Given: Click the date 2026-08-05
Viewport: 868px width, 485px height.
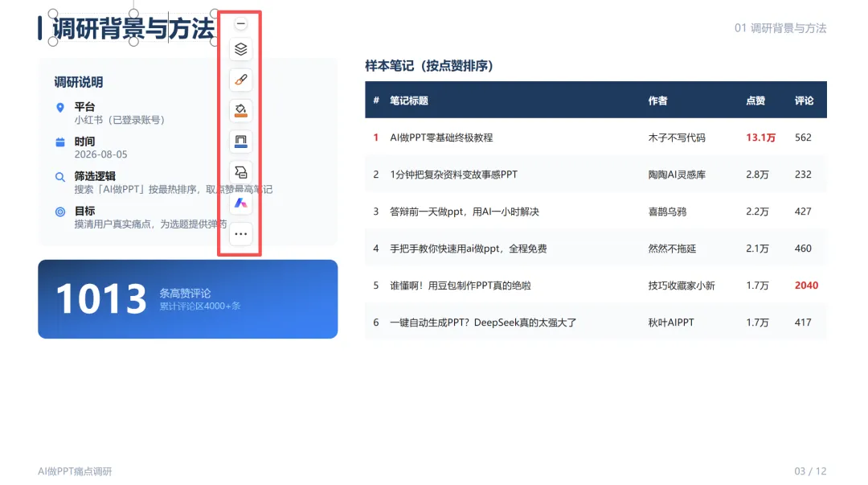Looking at the screenshot, I should pos(100,154).
